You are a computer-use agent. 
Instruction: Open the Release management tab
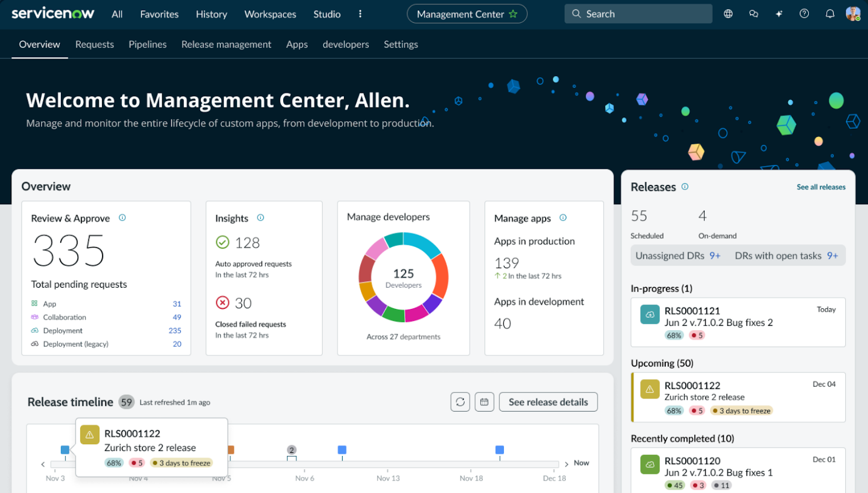coord(226,45)
